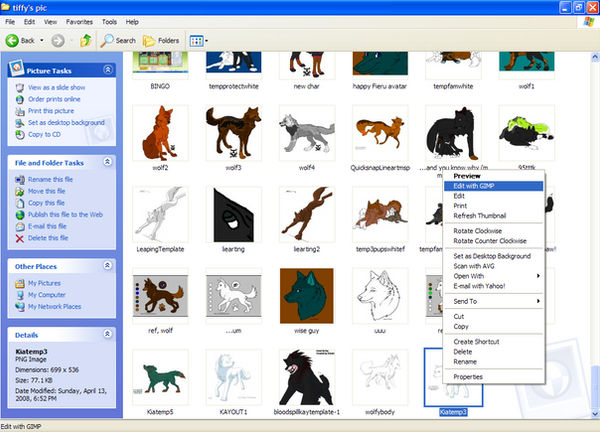This screenshot has width=600, height=432.
Task: Collapse the Other Places panel
Action: (108, 265)
